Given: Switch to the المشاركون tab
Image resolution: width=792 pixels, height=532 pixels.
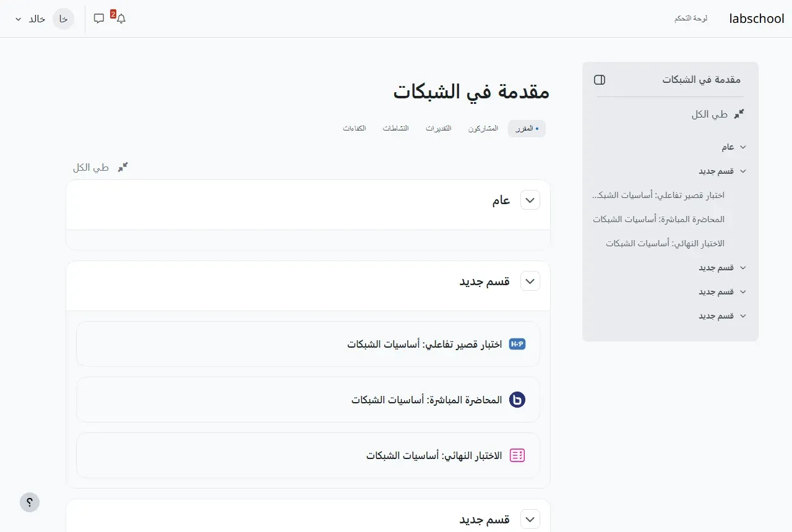Looking at the screenshot, I should (x=483, y=129).
